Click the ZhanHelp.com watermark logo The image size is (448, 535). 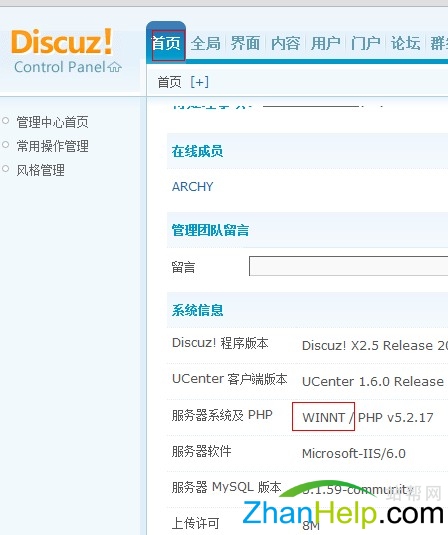coord(343,505)
